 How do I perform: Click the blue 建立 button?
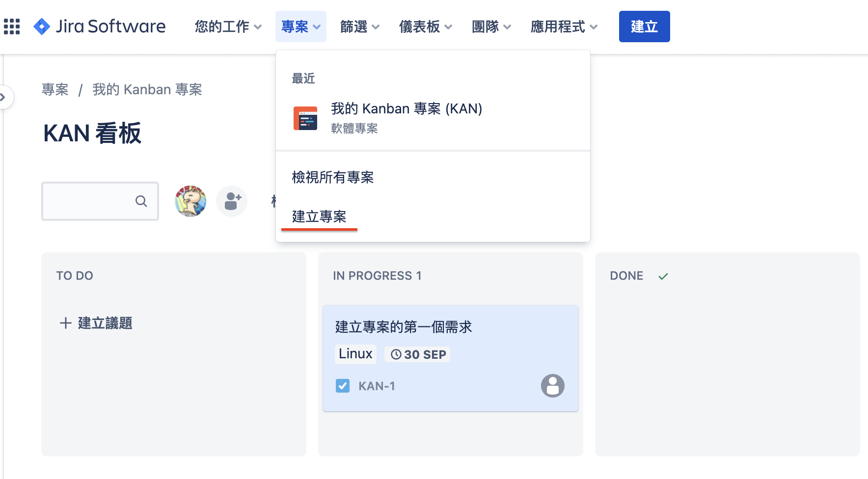pos(644,27)
